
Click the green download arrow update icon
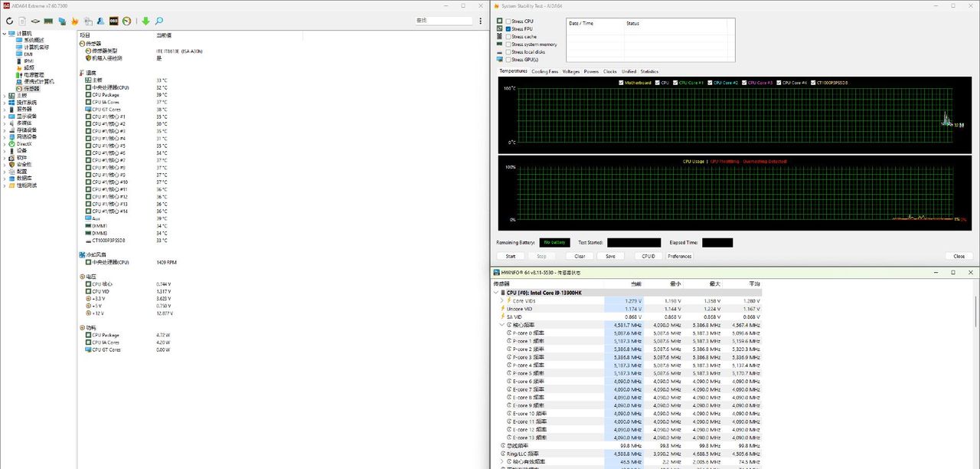pos(145,21)
